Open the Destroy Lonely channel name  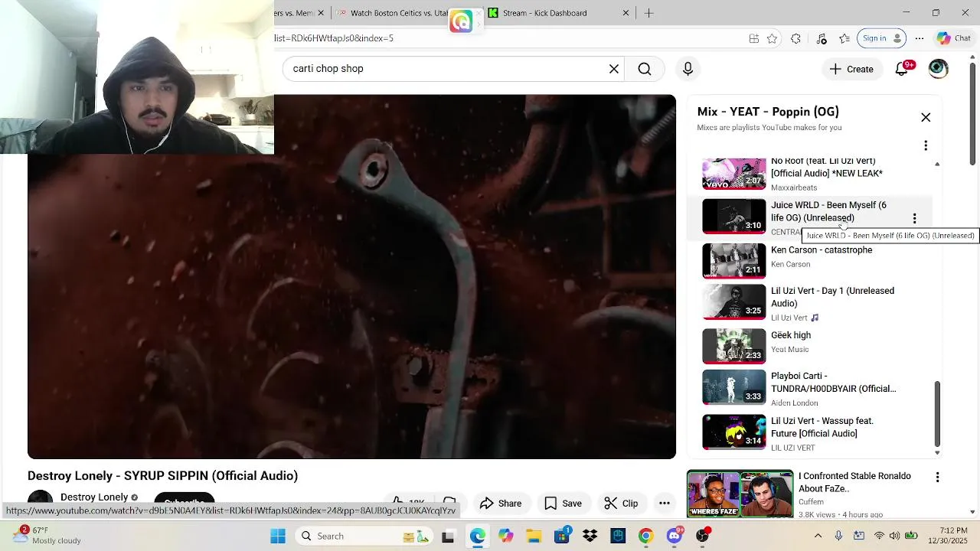click(x=94, y=497)
